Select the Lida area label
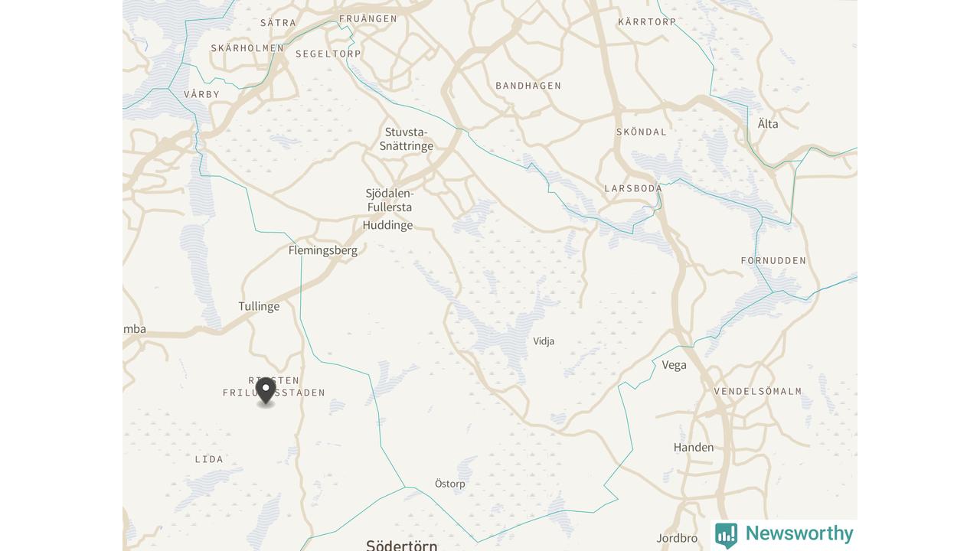980x551 pixels. tap(209, 459)
